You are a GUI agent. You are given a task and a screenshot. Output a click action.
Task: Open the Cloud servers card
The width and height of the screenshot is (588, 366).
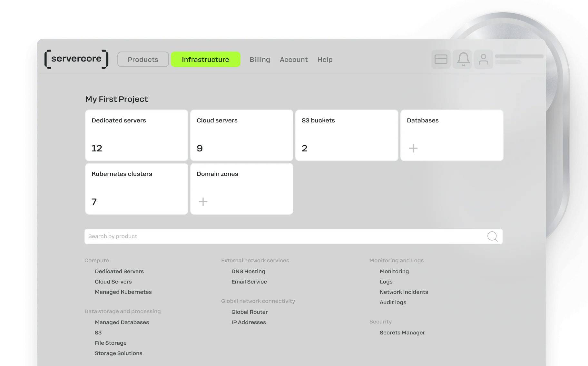pos(241,135)
